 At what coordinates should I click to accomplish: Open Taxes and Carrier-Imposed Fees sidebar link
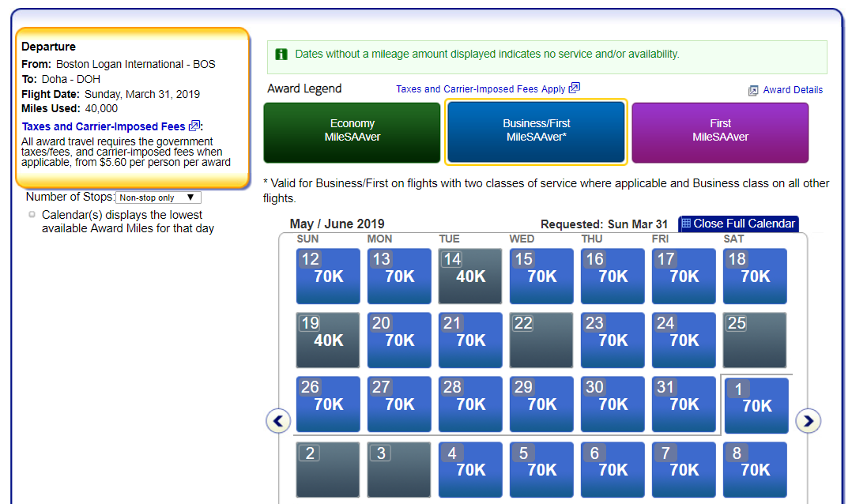click(x=104, y=126)
